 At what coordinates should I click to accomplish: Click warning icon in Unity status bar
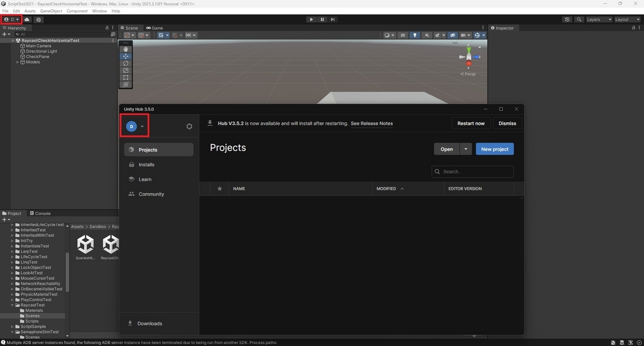(x=3, y=342)
